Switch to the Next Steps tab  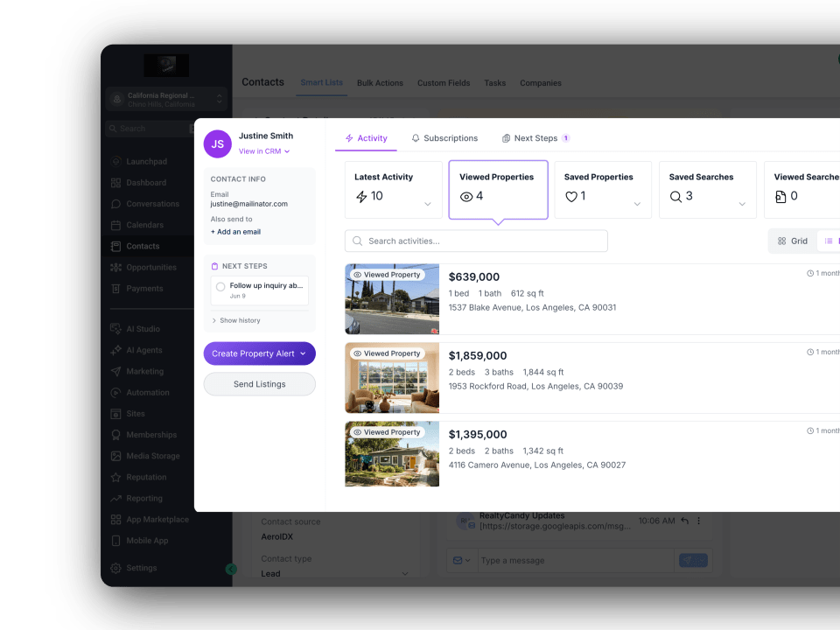click(x=535, y=138)
